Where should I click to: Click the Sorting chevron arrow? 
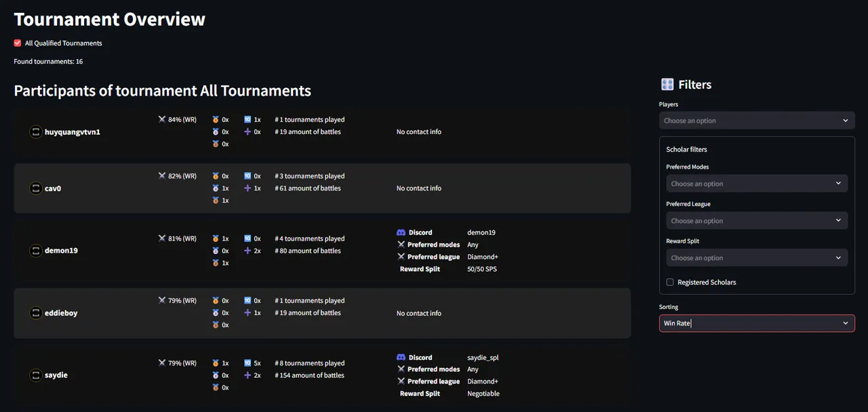(x=846, y=323)
